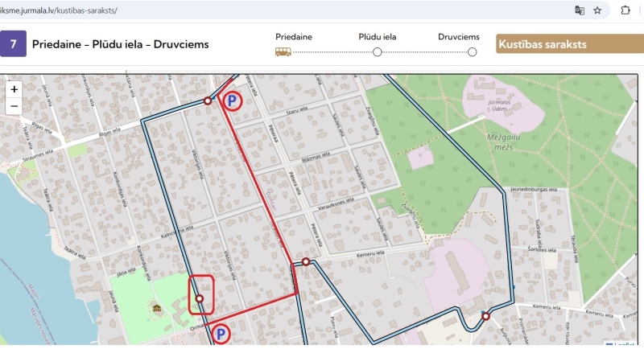Click the map zoom out minus button

(14, 106)
